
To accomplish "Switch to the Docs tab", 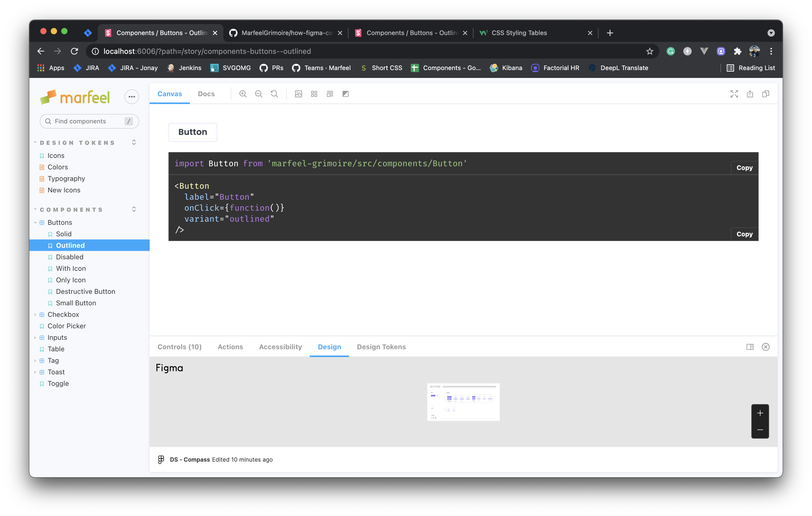I will pyautogui.click(x=206, y=94).
